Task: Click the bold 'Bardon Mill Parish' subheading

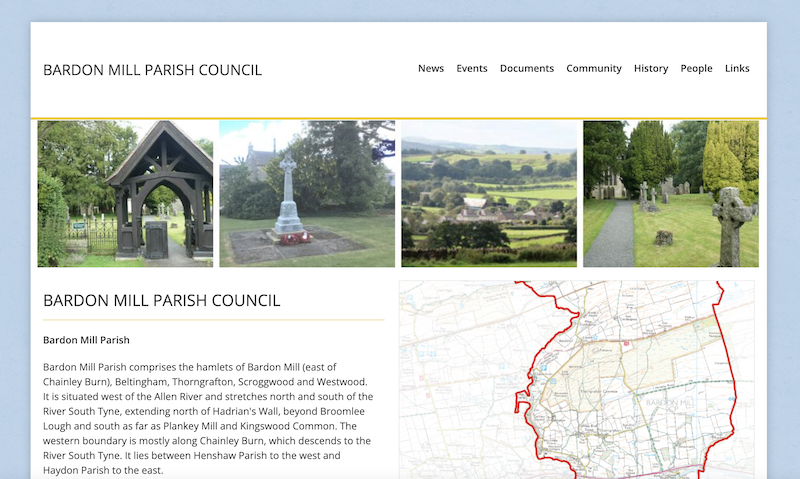Action: (x=86, y=340)
